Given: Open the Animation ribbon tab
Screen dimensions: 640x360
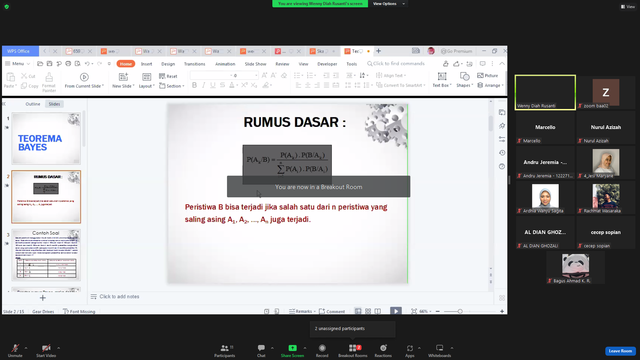Looking at the screenshot, I should pyautogui.click(x=225, y=64).
